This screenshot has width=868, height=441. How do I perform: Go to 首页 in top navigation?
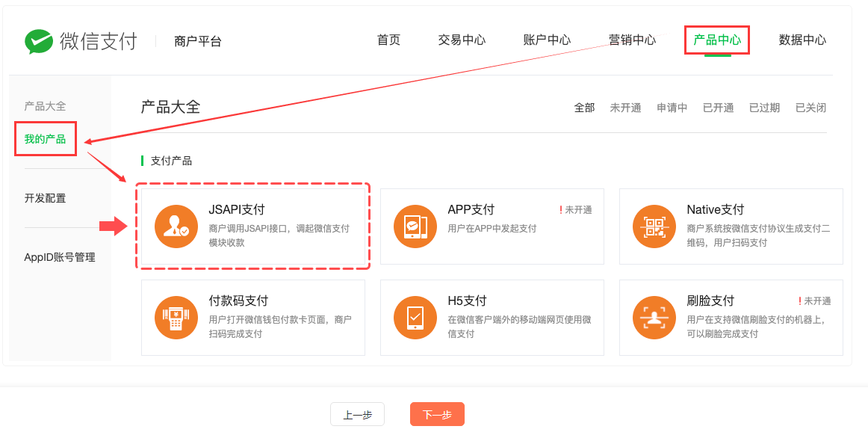(x=388, y=40)
